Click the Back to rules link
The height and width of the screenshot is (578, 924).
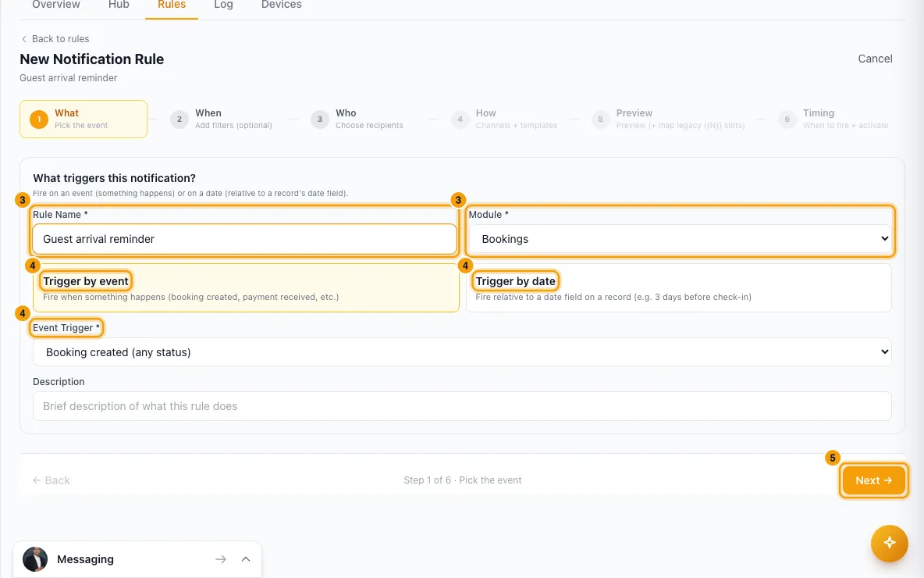click(55, 39)
